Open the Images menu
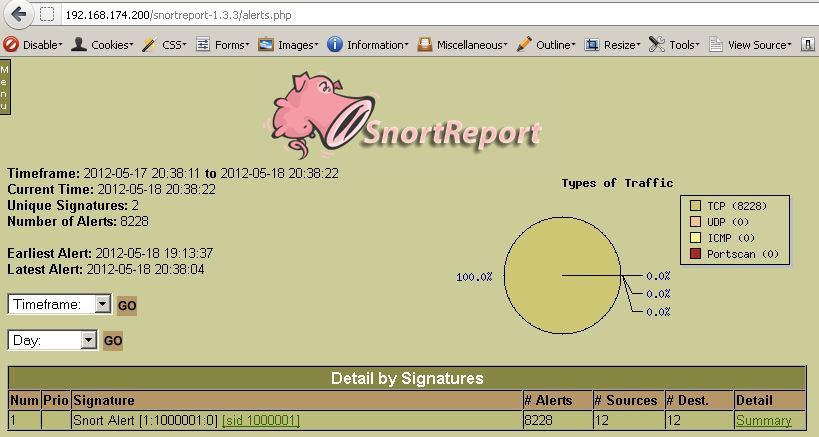The width and height of the screenshot is (819, 437). 298,45
